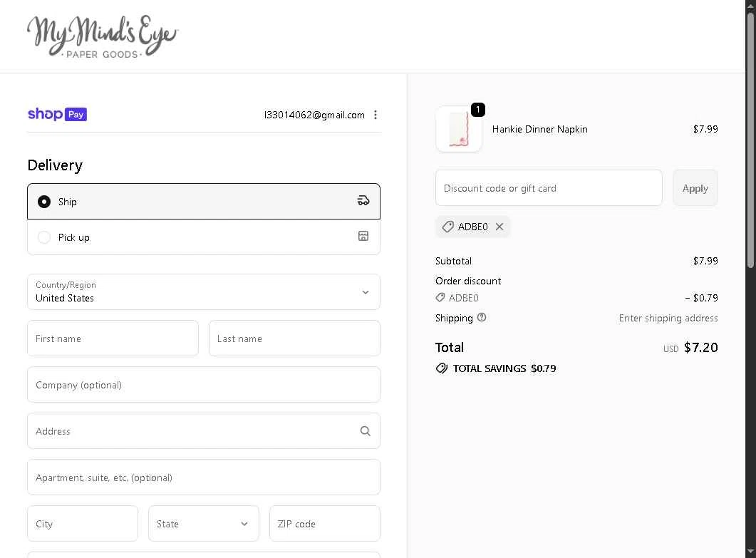The width and height of the screenshot is (756, 558).
Task: Click the City input field
Action: [83, 523]
